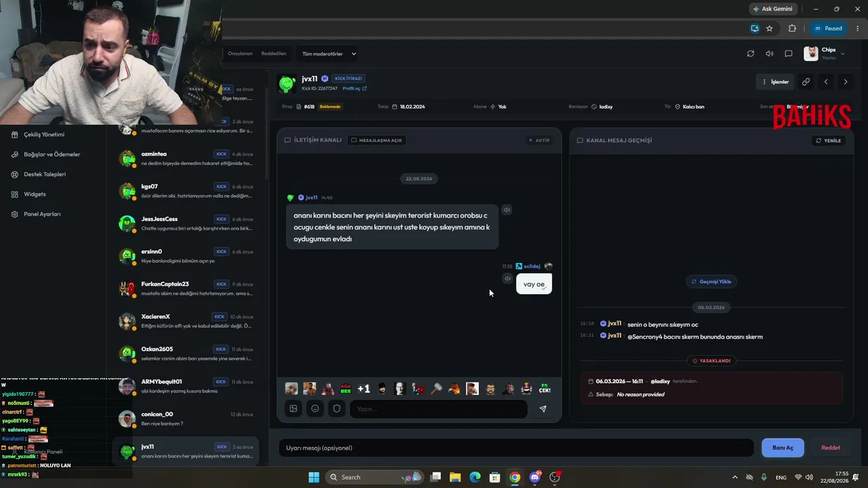Click the taskbar Search box
The height and width of the screenshot is (488, 868).
click(x=374, y=477)
